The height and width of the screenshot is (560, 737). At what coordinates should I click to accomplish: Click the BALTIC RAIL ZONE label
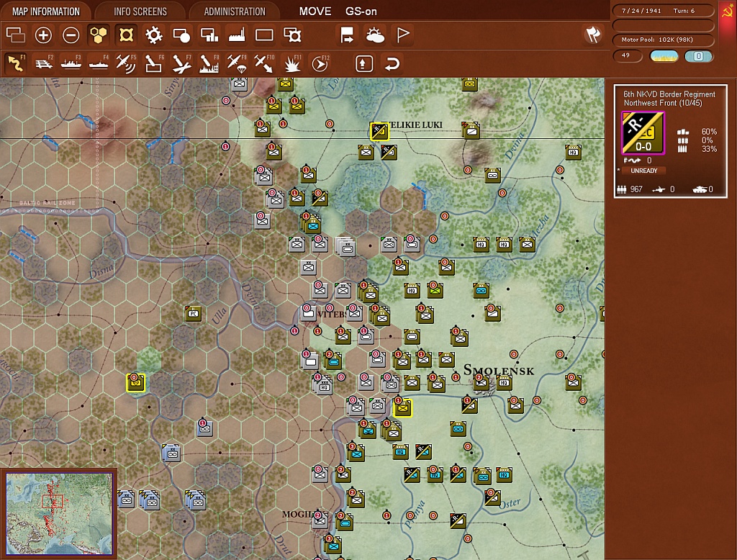click(x=47, y=203)
